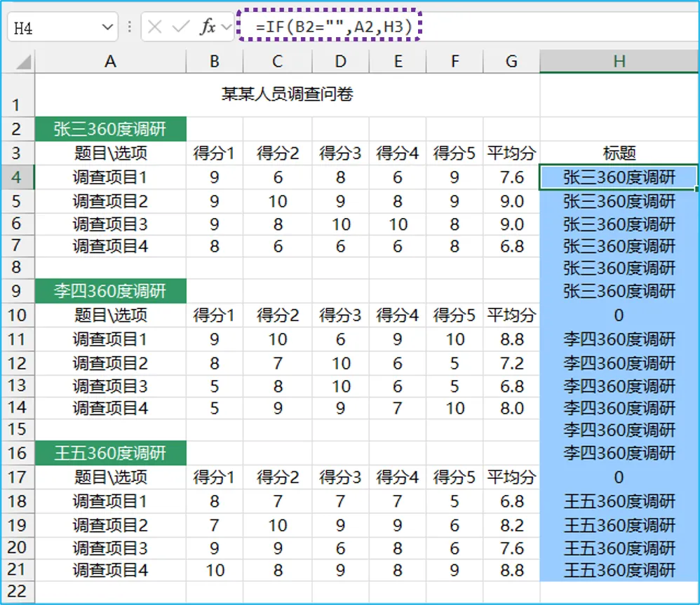Click cell E6 showing 10
The image size is (700, 605).
tap(397, 224)
